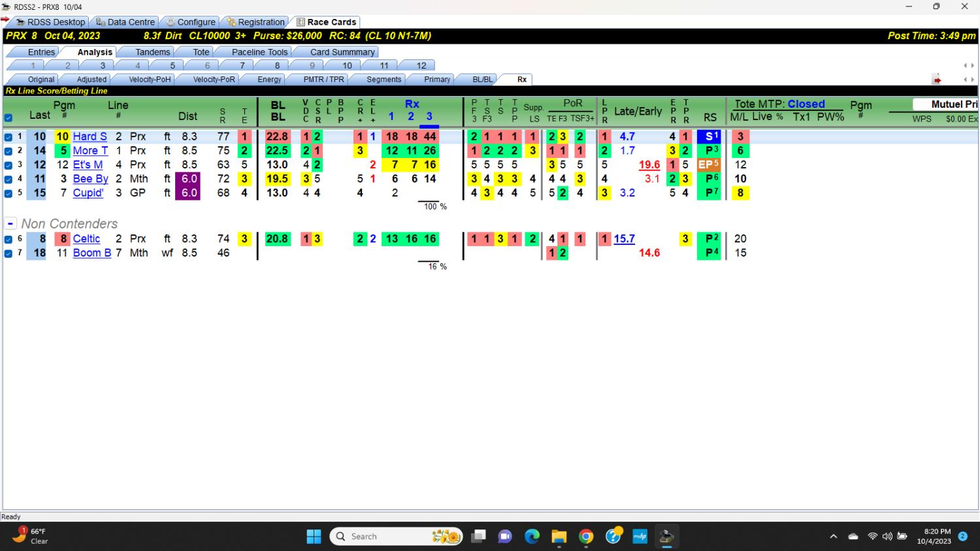Collapse the Non Contenders group
The image size is (980, 551).
(x=10, y=223)
